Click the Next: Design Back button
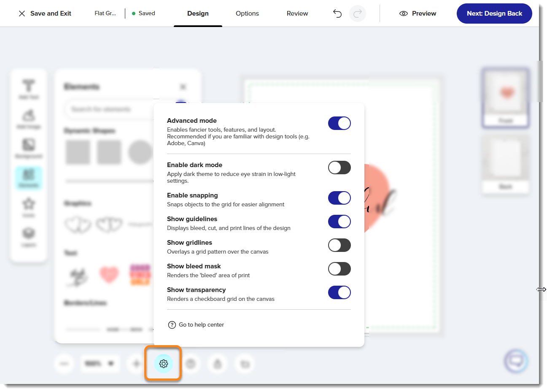 coord(494,14)
